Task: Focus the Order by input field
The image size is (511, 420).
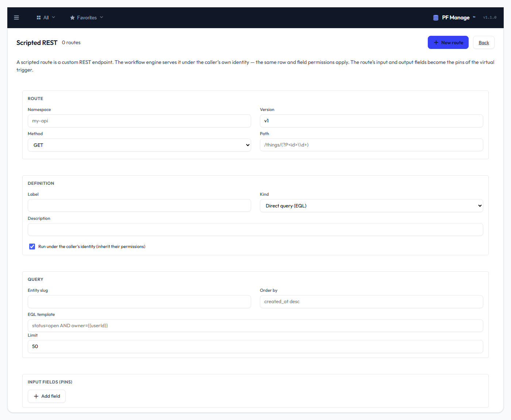Action: 372,302
